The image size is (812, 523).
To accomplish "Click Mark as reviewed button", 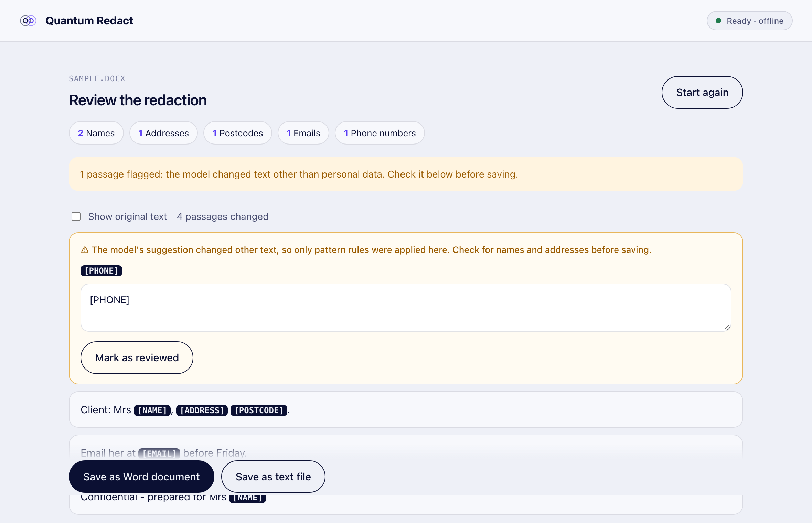I will point(137,357).
